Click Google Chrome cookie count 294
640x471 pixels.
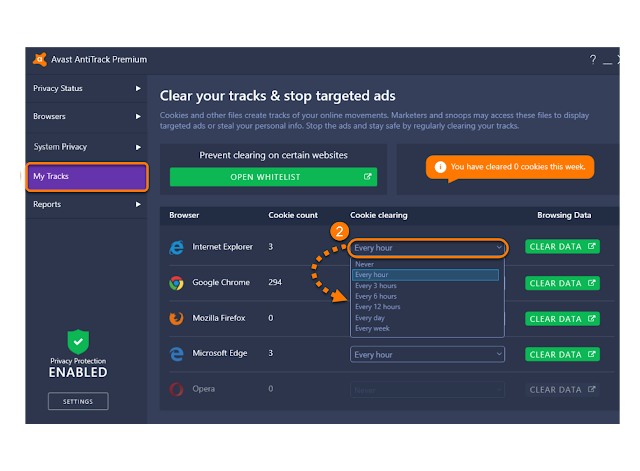(275, 282)
